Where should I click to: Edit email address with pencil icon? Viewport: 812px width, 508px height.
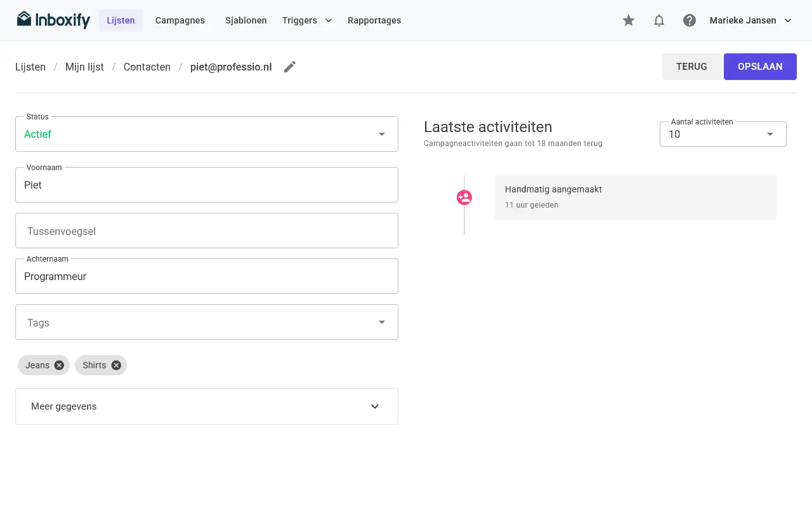pos(290,67)
